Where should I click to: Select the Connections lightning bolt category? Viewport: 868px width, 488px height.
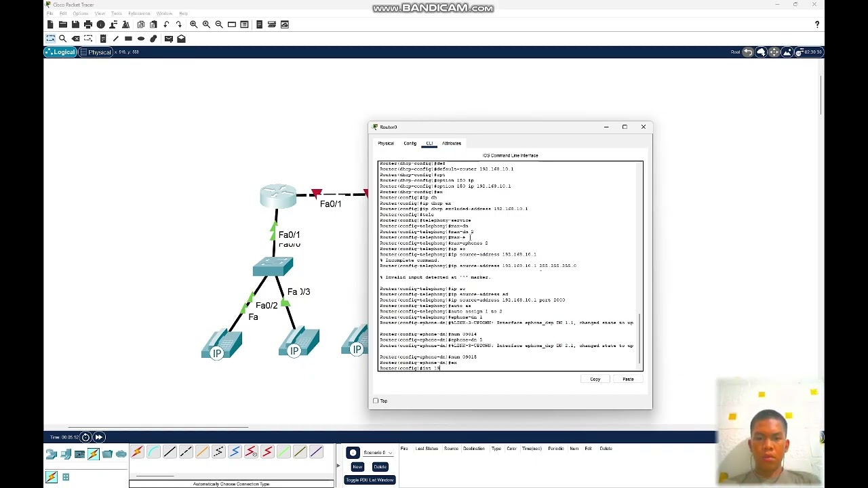point(93,454)
